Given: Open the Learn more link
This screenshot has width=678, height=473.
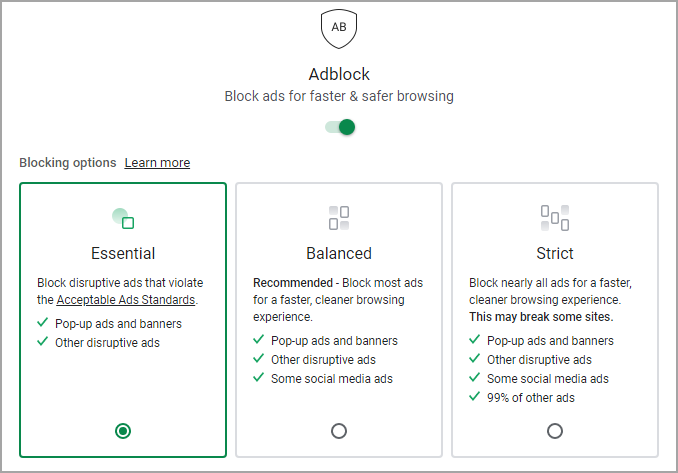Looking at the screenshot, I should click(x=157, y=163).
